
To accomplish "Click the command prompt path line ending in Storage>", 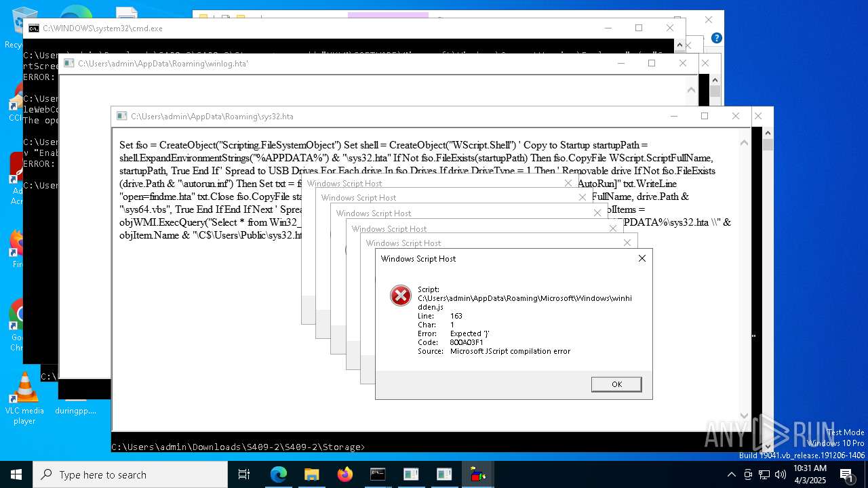I will point(238,447).
